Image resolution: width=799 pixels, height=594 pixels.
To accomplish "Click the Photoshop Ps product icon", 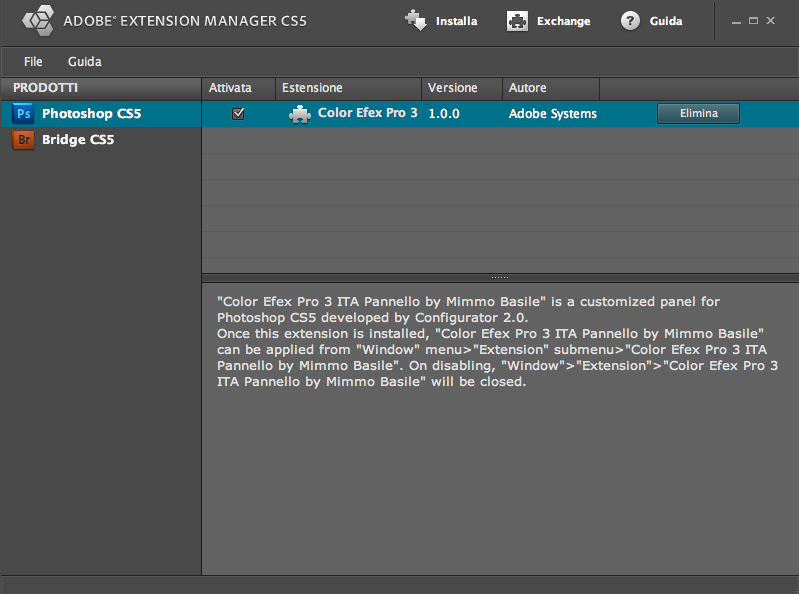I will [x=23, y=114].
